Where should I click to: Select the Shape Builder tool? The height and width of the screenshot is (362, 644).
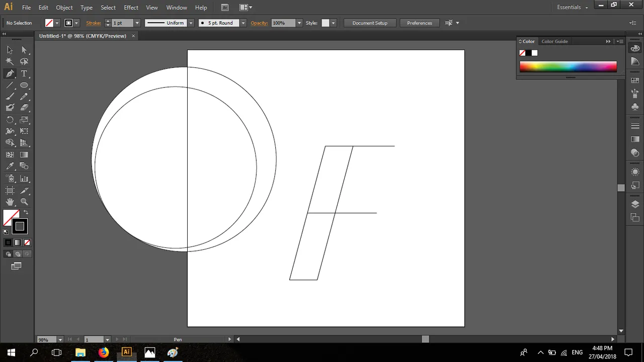coord(10,143)
